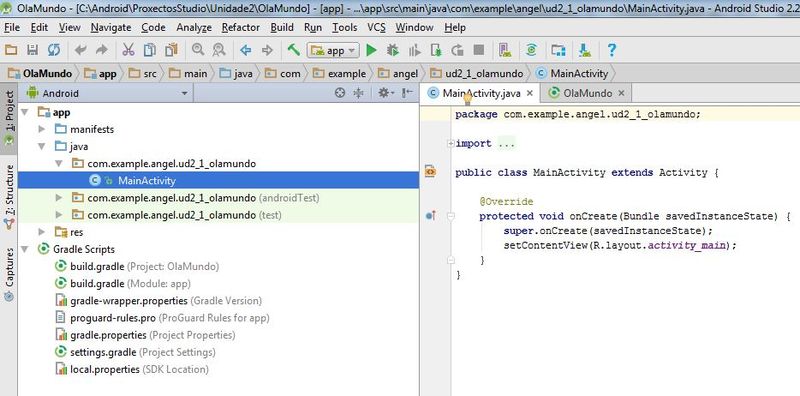Click the Hide Project panel icon

(407, 93)
